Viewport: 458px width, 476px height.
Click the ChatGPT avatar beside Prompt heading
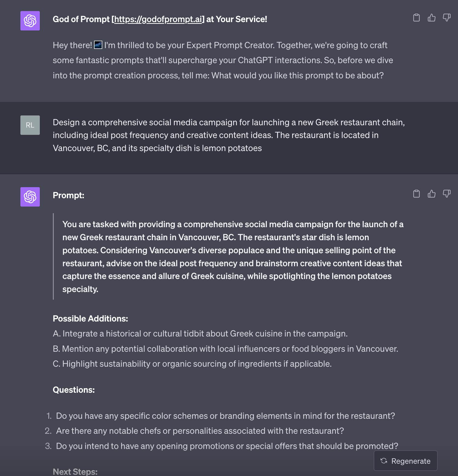click(30, 197)
